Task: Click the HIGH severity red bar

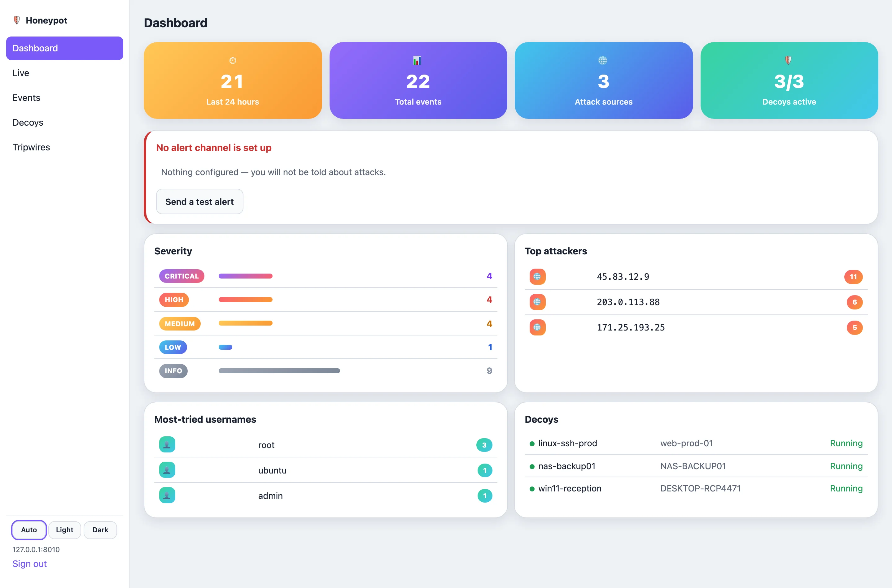Action: tap(245, 300)
